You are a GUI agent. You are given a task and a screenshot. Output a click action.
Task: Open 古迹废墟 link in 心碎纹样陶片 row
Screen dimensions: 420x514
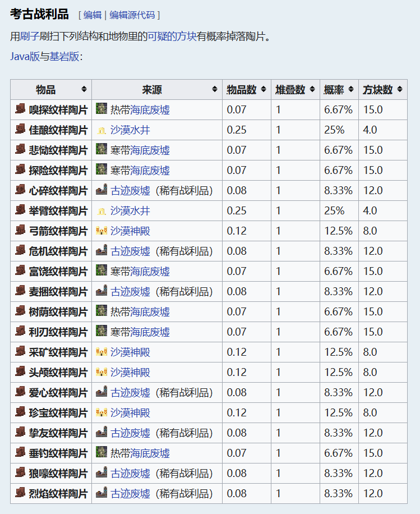click(131, 190)
